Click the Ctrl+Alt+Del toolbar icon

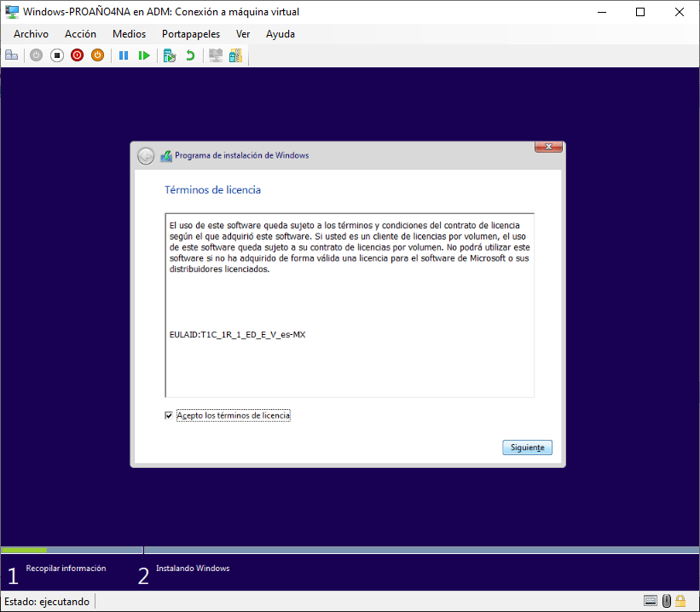(x=12, y=55)
